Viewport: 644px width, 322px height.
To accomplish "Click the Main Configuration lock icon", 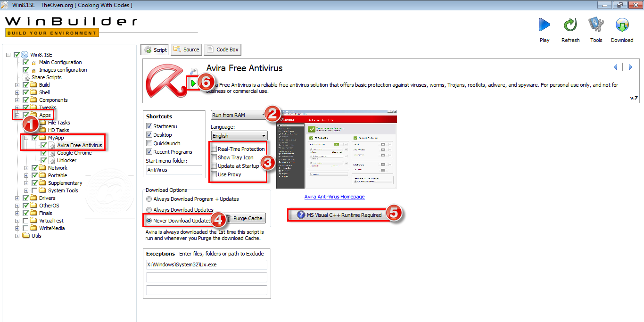I will [x=34, y=63].
